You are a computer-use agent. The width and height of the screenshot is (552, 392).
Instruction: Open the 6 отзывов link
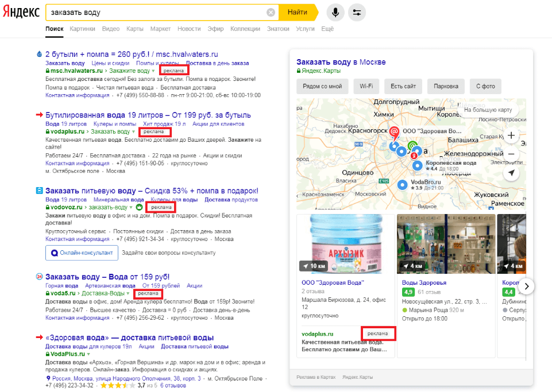173,386
